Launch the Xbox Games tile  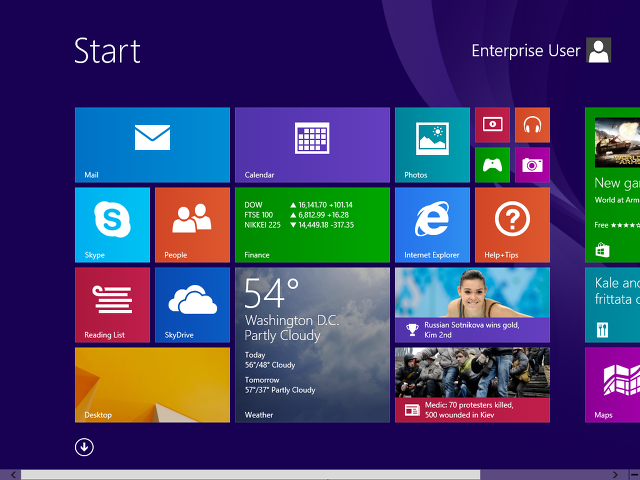click(x=492, y=165)
